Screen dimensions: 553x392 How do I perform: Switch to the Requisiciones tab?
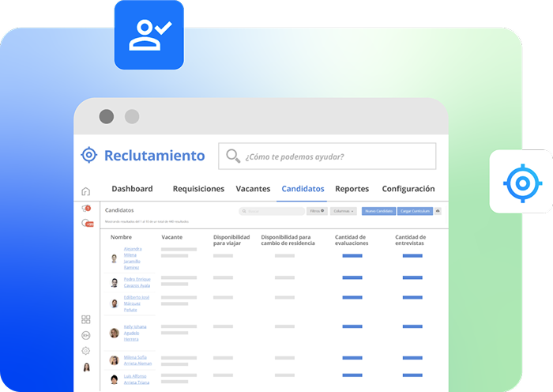tap(198, 189)
